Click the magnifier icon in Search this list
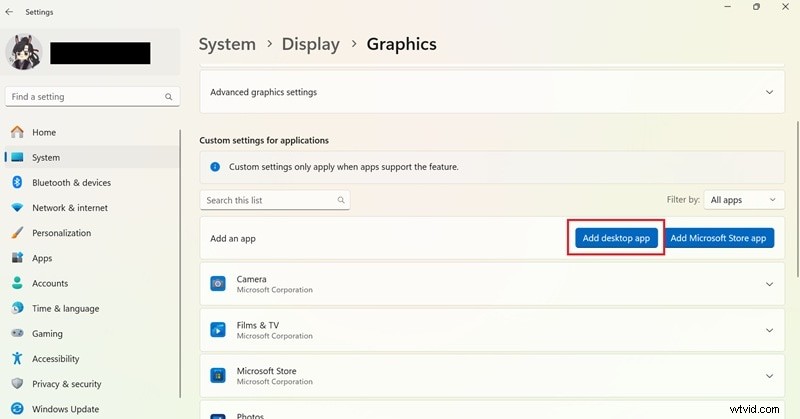The height and width of the screenshot is (419, 800). point(341,200)
